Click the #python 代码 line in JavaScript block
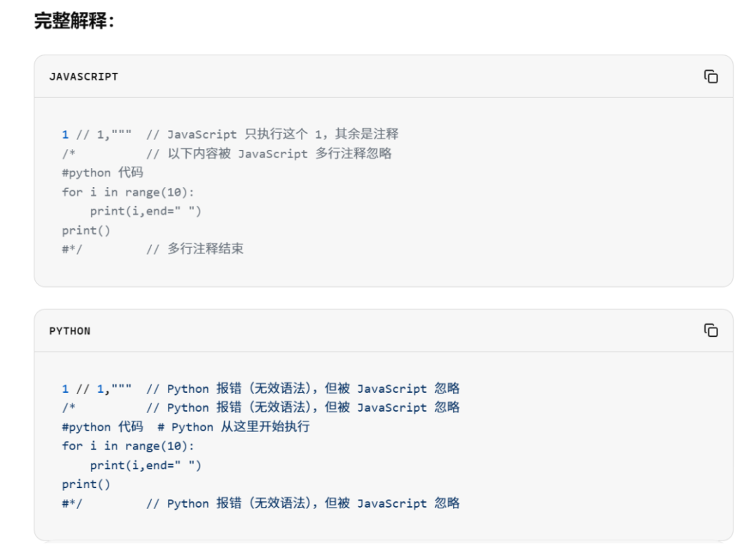 (102, 173)
